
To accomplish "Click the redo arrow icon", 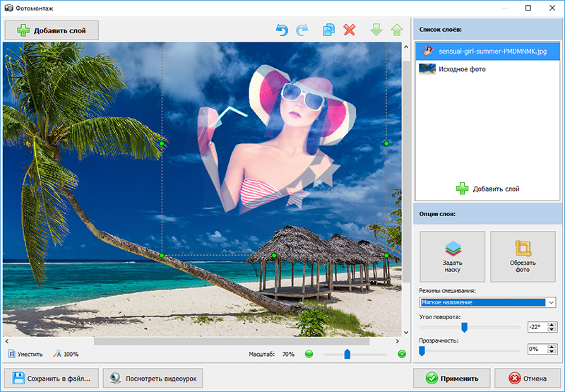I will pyautogui.click(x=303, y=30).
